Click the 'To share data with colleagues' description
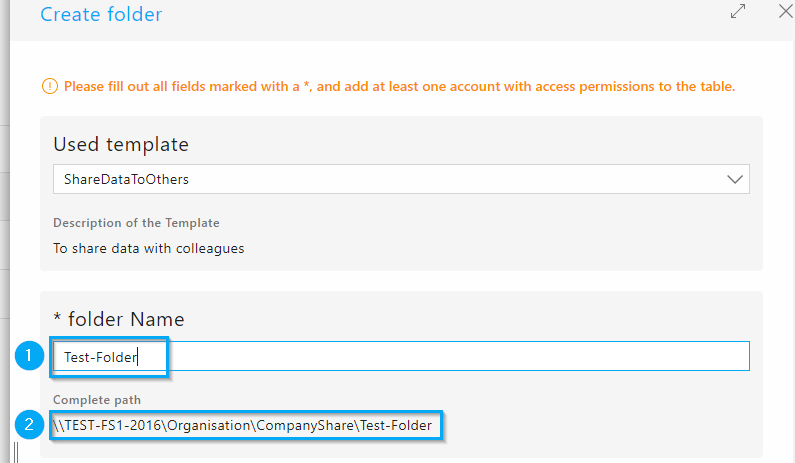795x463 pixels. (x=149, y=248)
